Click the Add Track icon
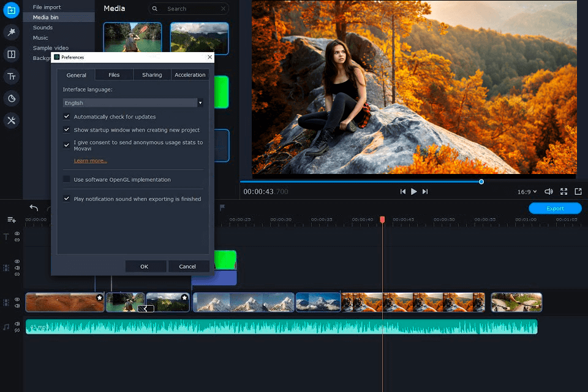This screenshot has width=588, height=392. click(12, 220)
